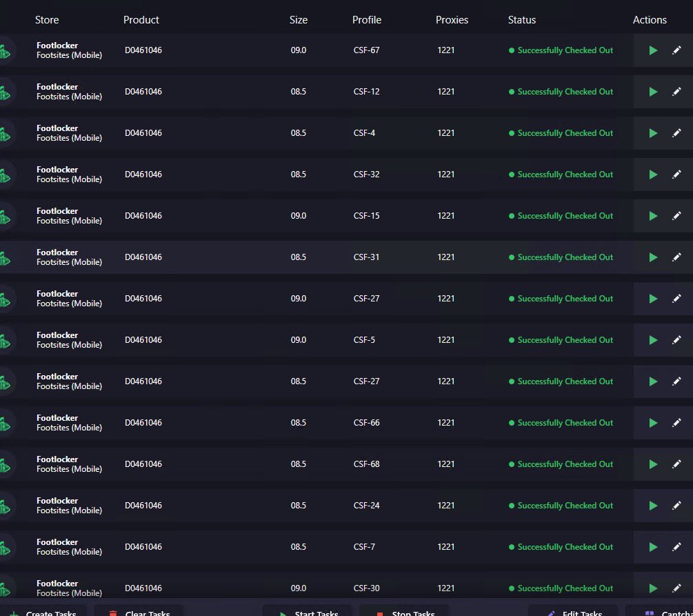Click the Successfully Checked Out status for CSF-5
This screenshot has width=693, height=616.
(x=561, y=340)
